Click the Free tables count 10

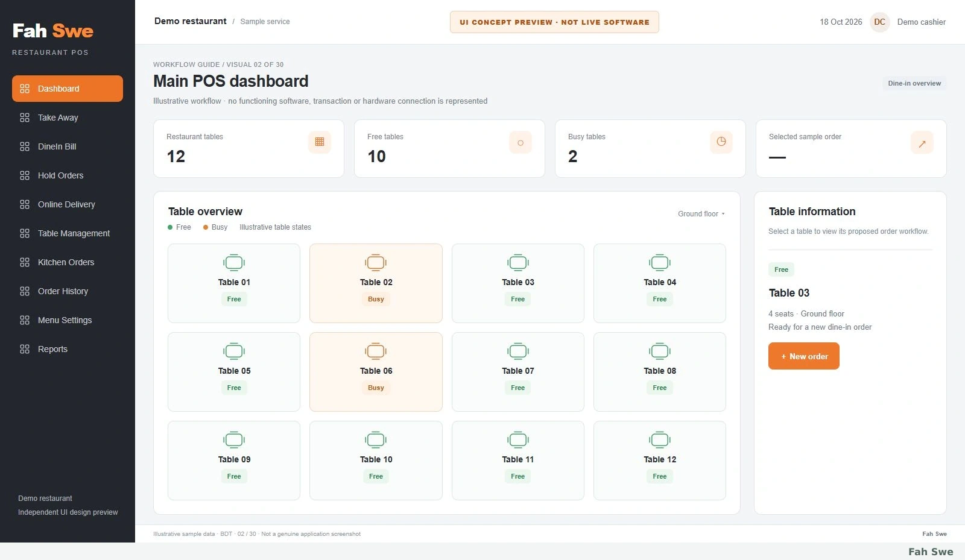click(x=377, y=157)
